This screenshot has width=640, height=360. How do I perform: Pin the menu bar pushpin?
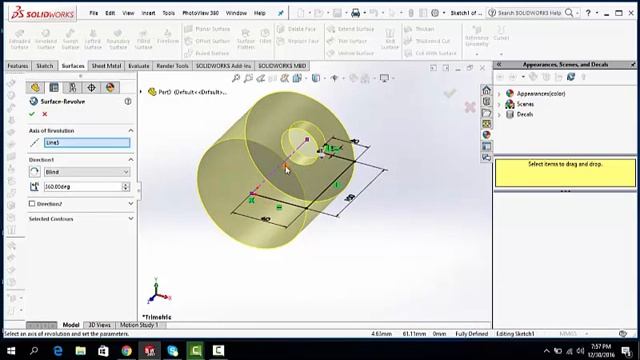click(x=281, y=13)
